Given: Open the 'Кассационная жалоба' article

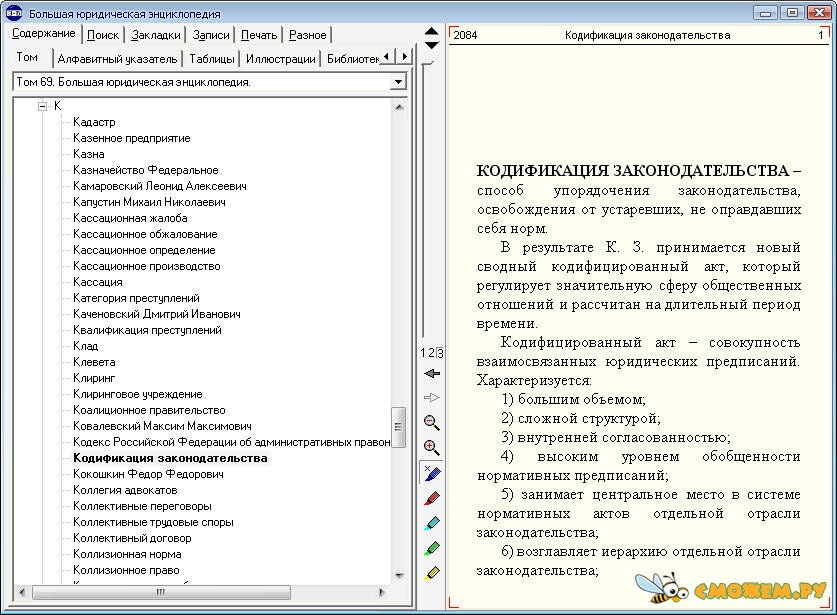Looking at the screenshot, I should click(x=130, y=218).
